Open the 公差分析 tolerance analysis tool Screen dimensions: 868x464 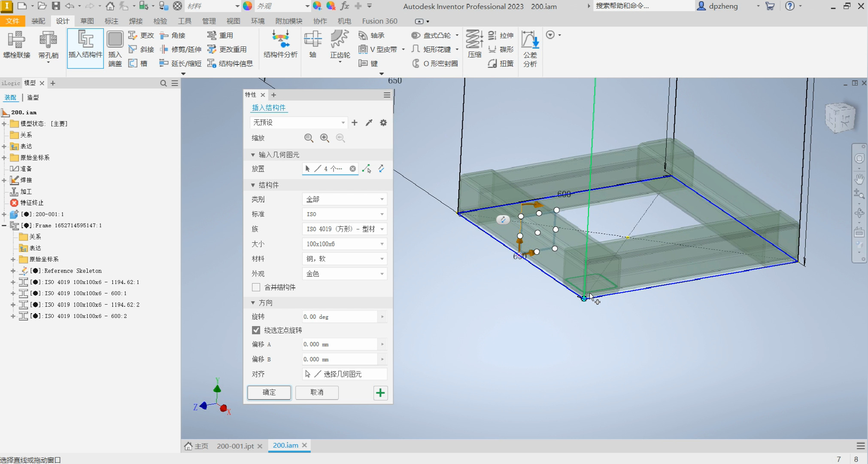530,47
